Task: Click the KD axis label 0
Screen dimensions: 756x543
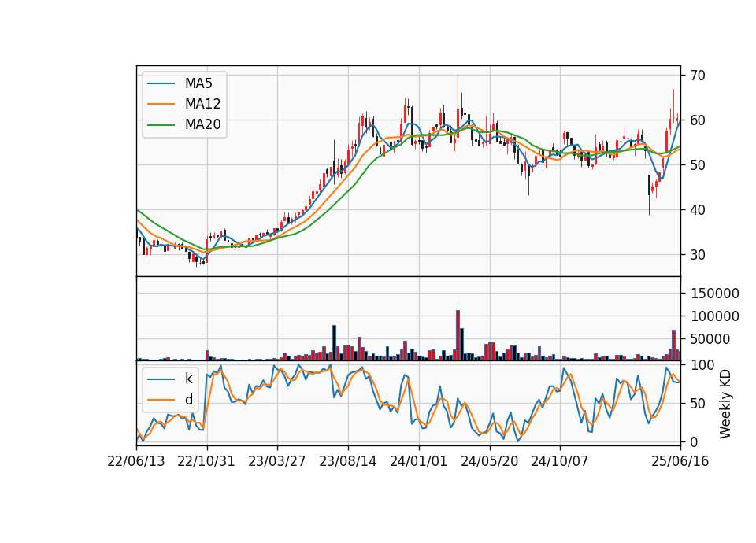Action: pyautogui.click(x=694, y=441)
